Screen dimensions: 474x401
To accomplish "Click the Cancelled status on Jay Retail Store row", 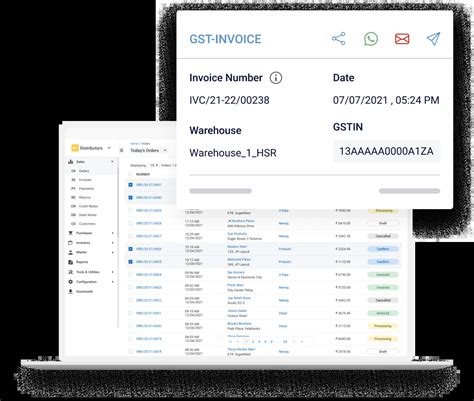I will (383, 300).
